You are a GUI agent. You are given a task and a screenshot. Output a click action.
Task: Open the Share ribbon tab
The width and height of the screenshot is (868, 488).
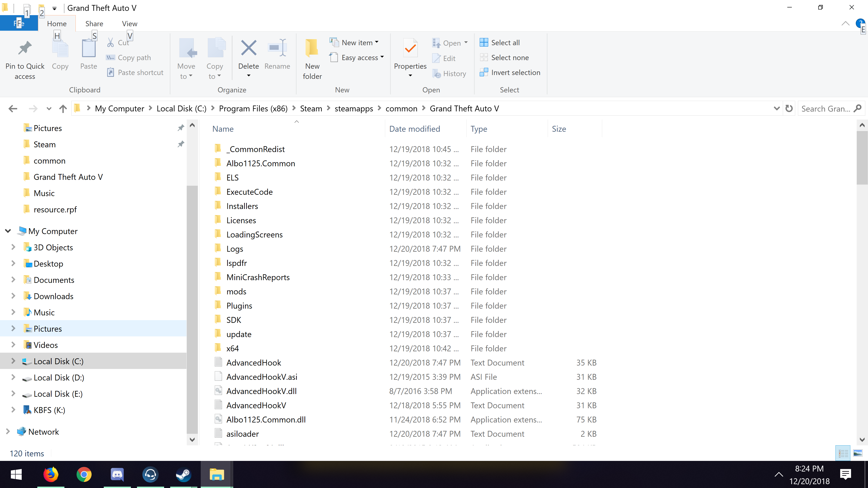[x=94, y=23]
